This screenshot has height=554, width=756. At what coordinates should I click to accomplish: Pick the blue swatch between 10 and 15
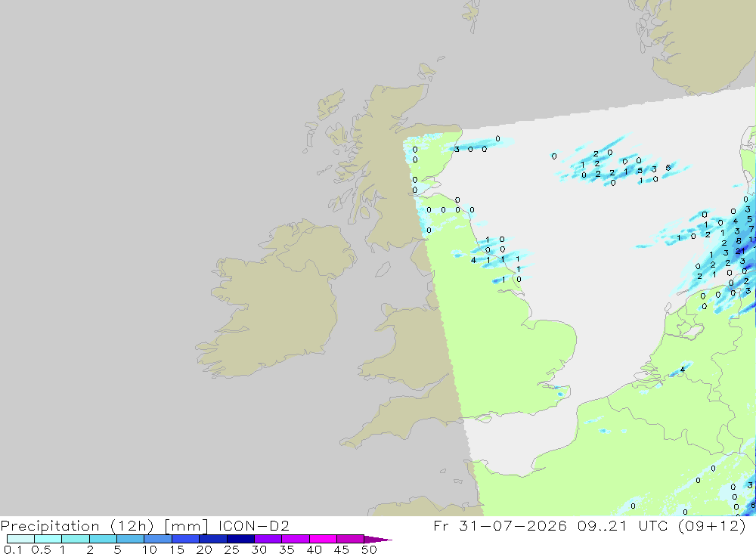(x=158, y=539)
